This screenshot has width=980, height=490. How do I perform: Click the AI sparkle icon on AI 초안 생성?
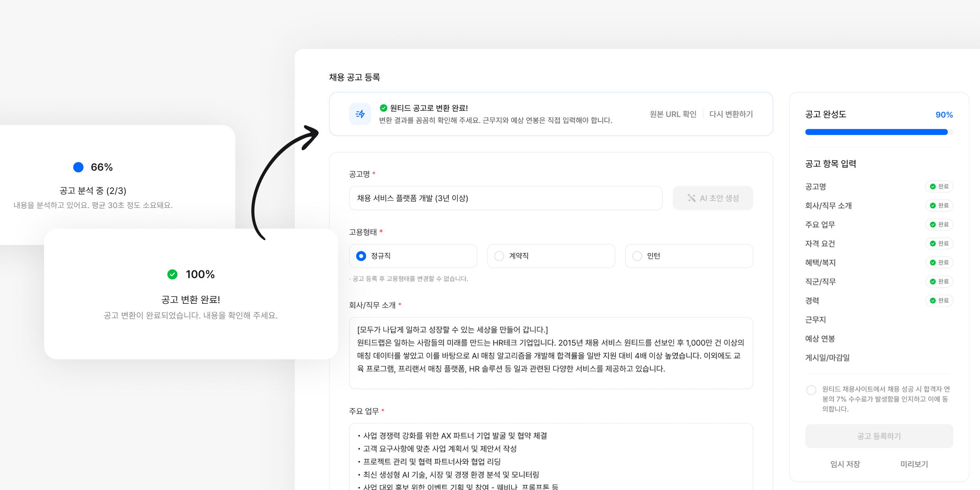(x=691, y=198)
